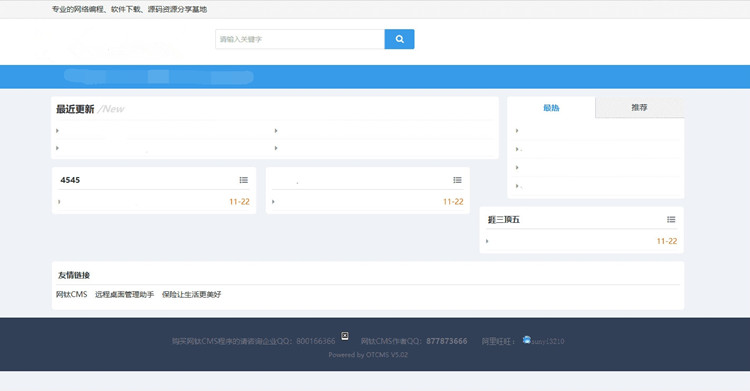Switch to the 推荐 tab

click(x=640, y=108)
